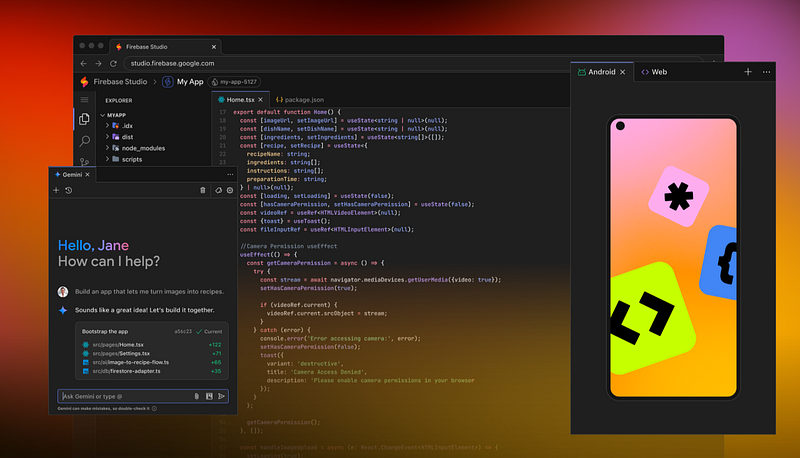Click the My App project icon
The height and width of the screenshot is (458, 800).
[x=167, y=82]
